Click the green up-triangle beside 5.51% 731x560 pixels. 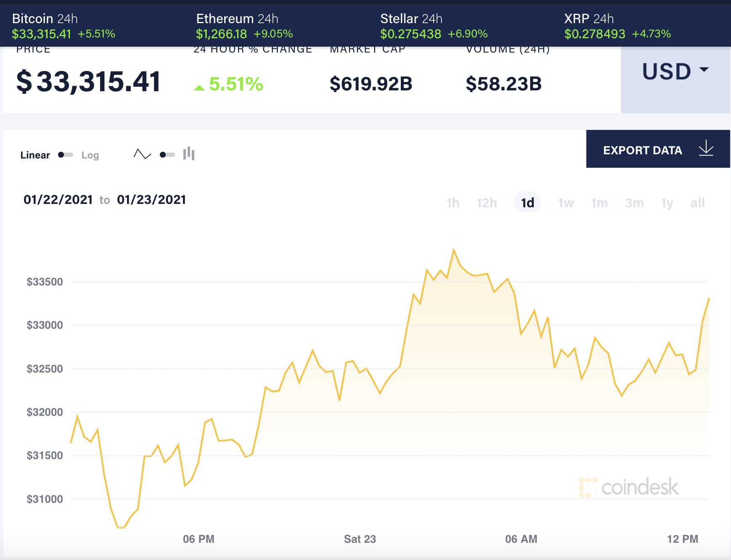click(x=199, y=87)
